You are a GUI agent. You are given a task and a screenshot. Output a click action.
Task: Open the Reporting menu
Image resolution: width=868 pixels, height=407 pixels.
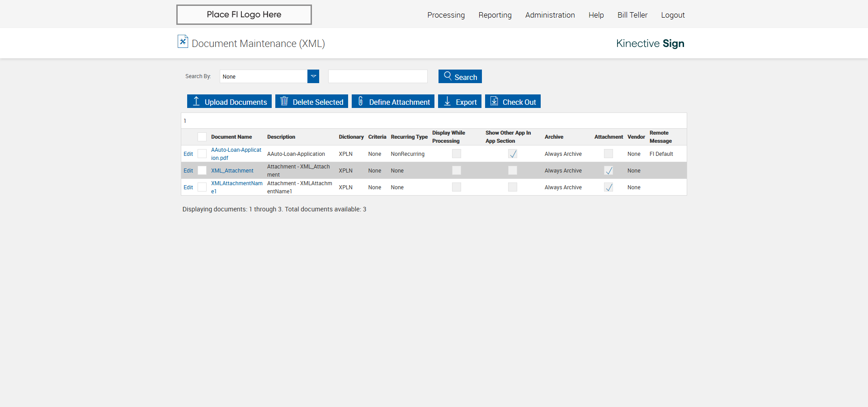[x=495, y=15]
